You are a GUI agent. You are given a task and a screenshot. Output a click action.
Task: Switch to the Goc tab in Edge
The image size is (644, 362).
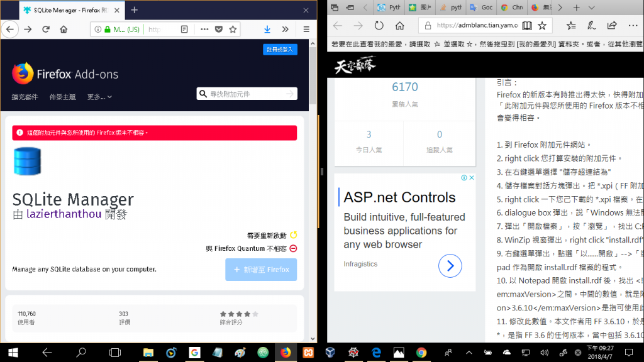[x=481, y=8]
